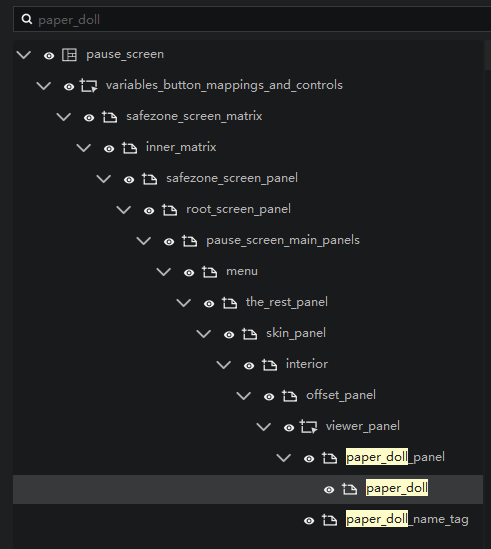The image size is (491, 549).
Task: Select the pause_screen_main_panels entry
Action: click(x=283, y=240)
